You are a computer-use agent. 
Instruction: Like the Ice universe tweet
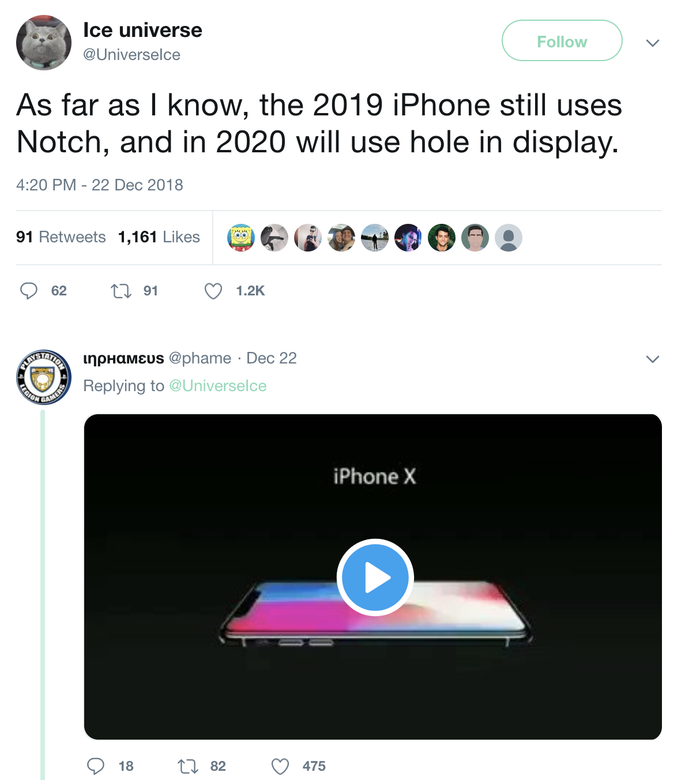point(213,291)
